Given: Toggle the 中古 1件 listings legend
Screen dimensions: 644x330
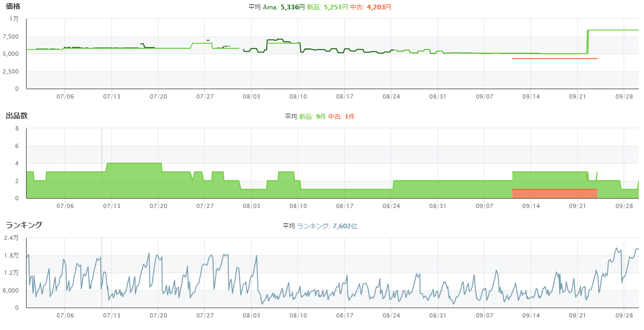Looking at the screenshot, I should click(x=342, y=117).
